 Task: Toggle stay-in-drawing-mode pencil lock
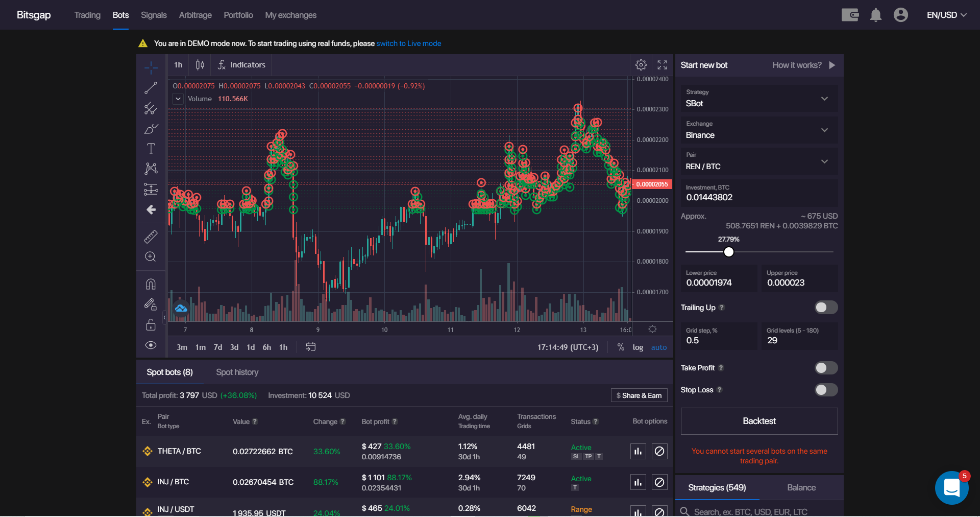(151, 304)
